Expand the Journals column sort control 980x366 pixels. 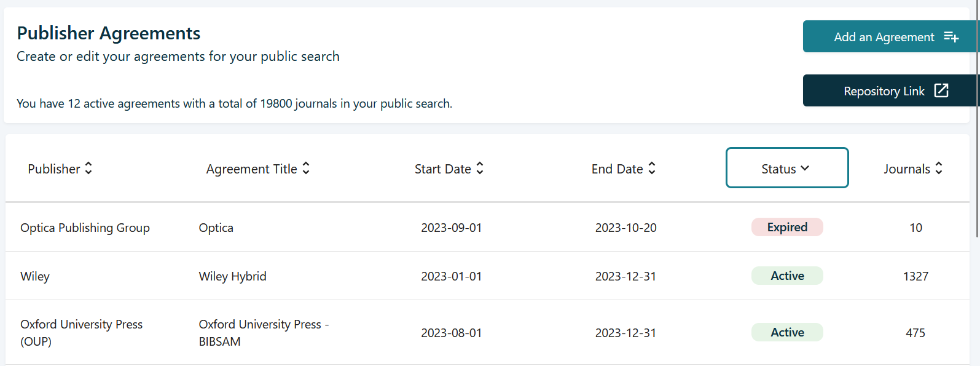(x=939, y=167)
